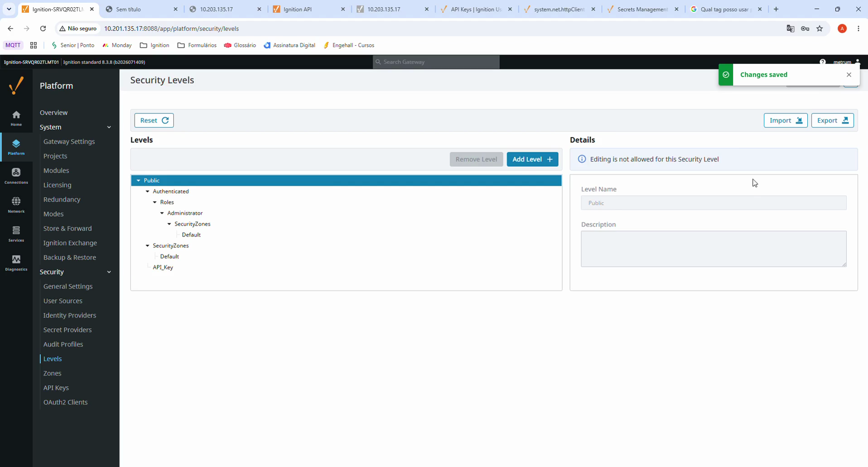The height and width of the screenshot is (467, 868).
Task: Collapse SecurityZones under Public
Action: coord(148,246)
